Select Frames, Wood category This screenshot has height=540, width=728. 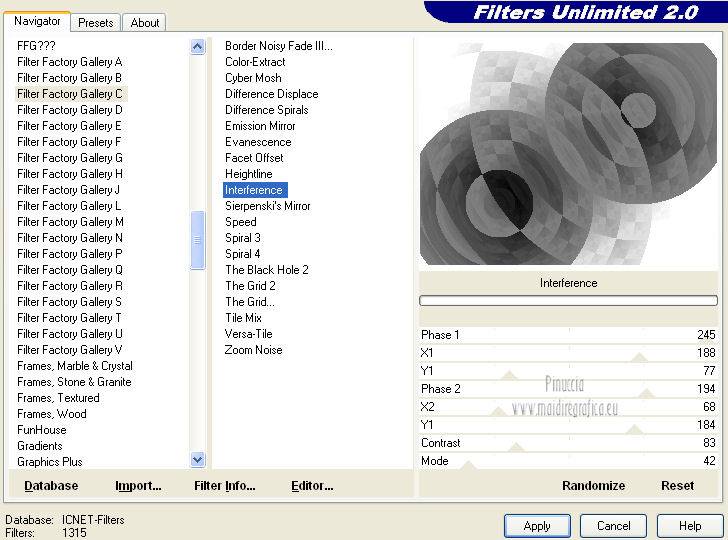pos(52,414)
